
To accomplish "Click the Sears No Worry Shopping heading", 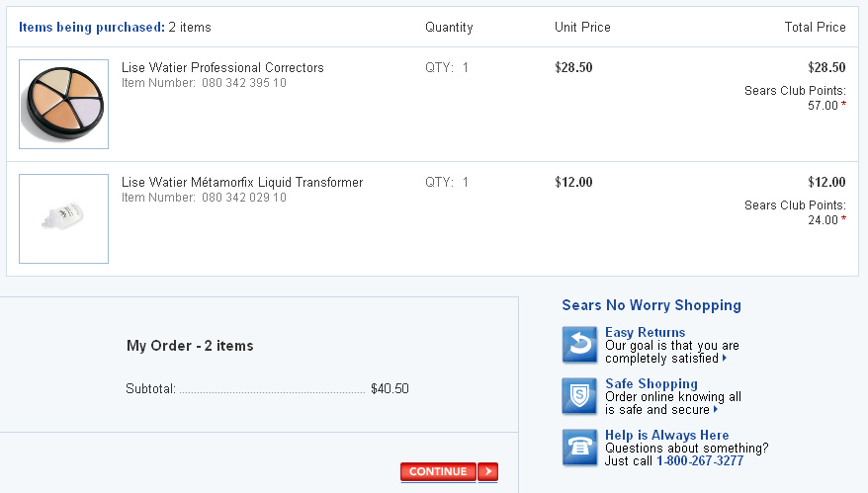I will tap(651, 305).
